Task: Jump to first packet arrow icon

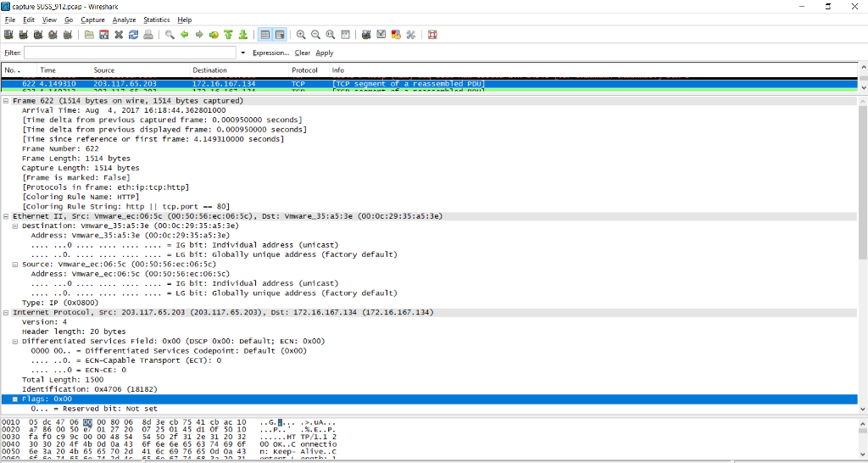Action: click(228, 34)
